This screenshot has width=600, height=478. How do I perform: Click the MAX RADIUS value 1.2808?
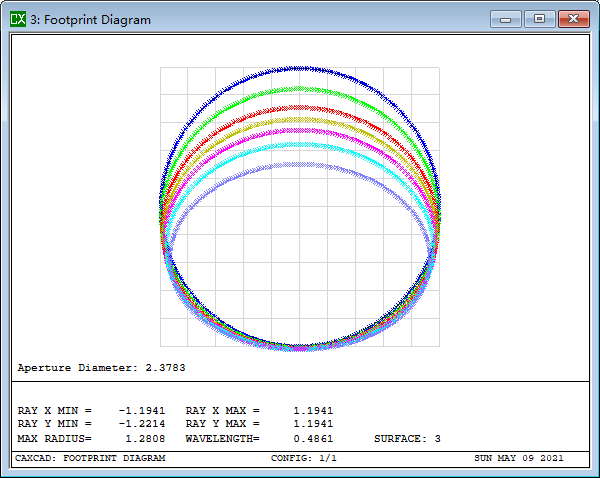[x=145, y=439]
